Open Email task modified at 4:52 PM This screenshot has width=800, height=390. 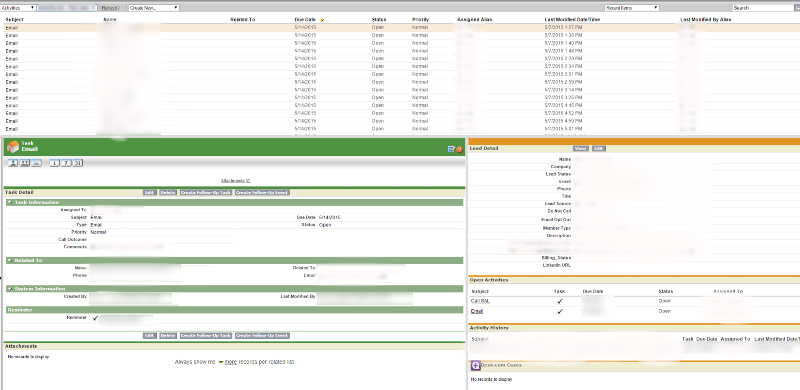(12, 113)
